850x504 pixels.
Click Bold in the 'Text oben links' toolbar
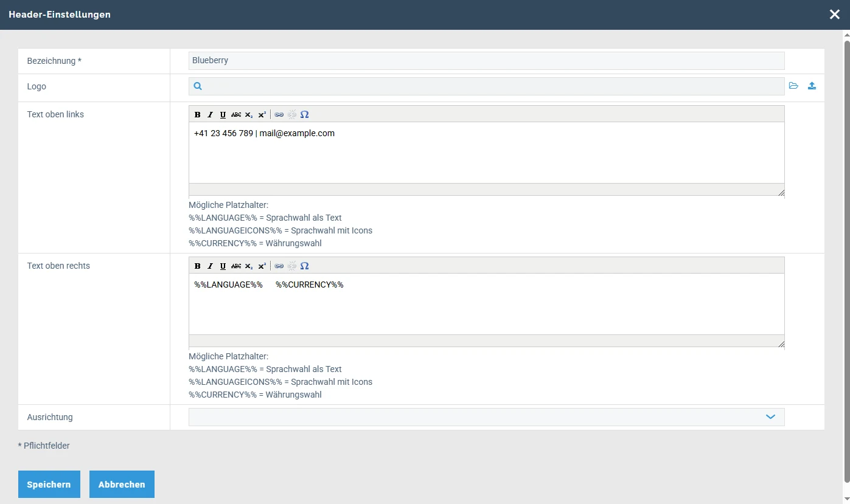[197, 114]
